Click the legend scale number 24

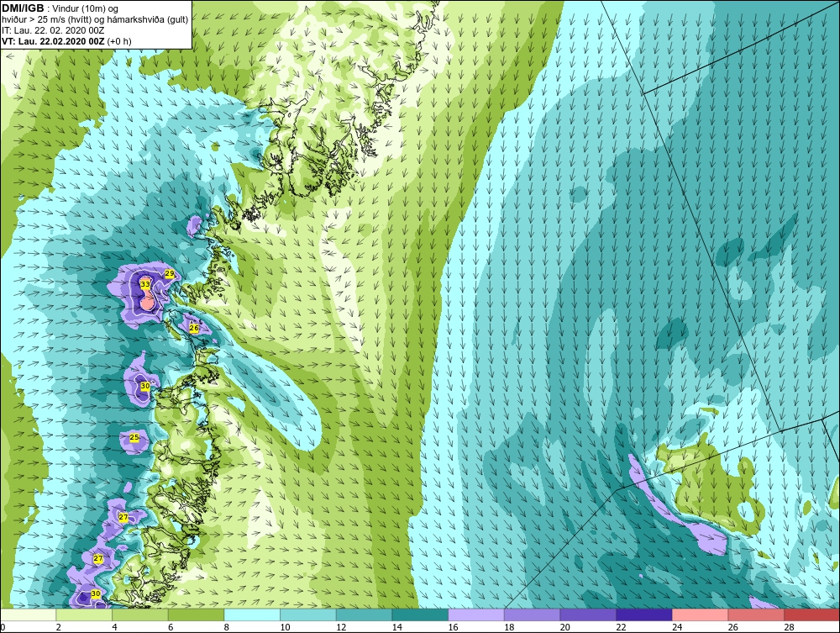(x=676, y=627)
